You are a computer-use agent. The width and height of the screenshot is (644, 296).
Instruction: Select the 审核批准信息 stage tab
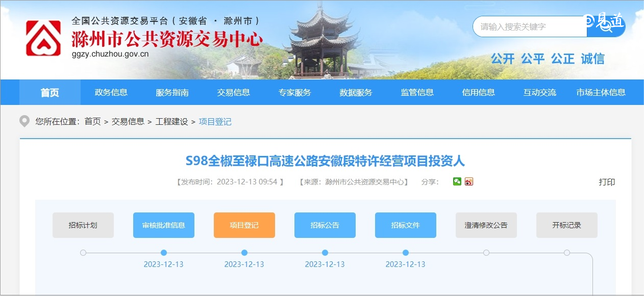164,225
